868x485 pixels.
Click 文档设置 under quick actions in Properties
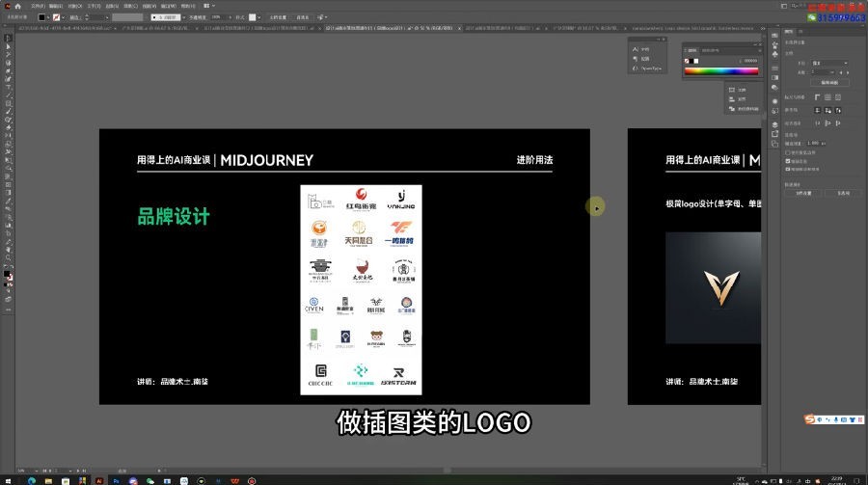pos(803,193)
